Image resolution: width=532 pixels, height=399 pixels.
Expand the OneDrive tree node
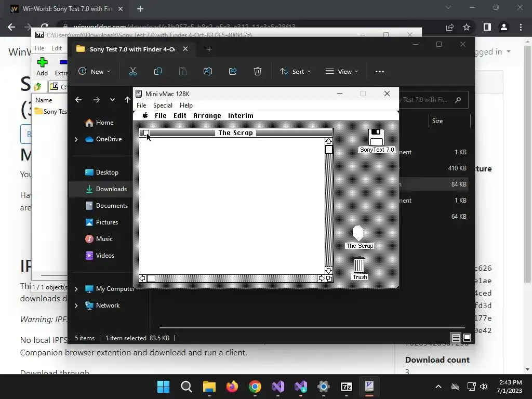(x=76, y=139)
